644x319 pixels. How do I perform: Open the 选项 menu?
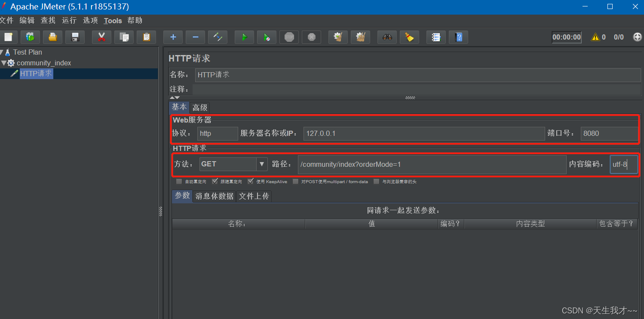[90, 20]
